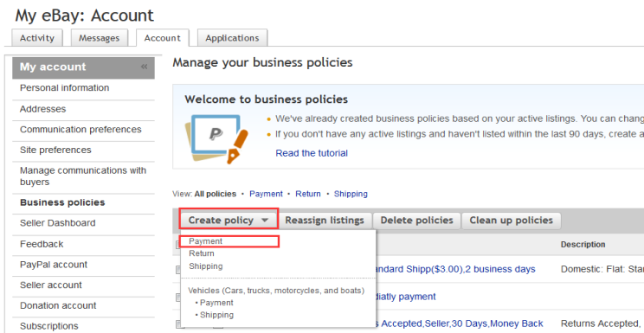The height and width of the screenshot is (333, 644).
Task: Filter view by Shipping policies
Action: (351, 194)
